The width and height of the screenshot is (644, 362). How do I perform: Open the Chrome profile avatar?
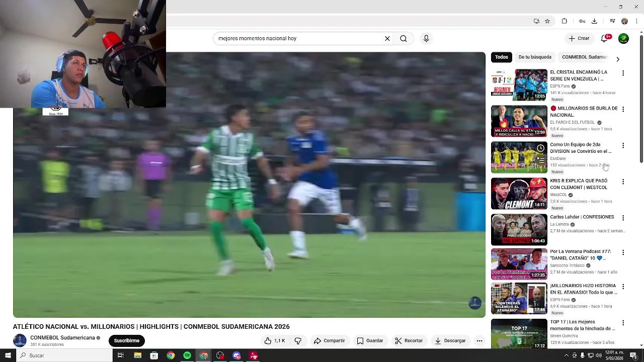(x=624, y=21)
